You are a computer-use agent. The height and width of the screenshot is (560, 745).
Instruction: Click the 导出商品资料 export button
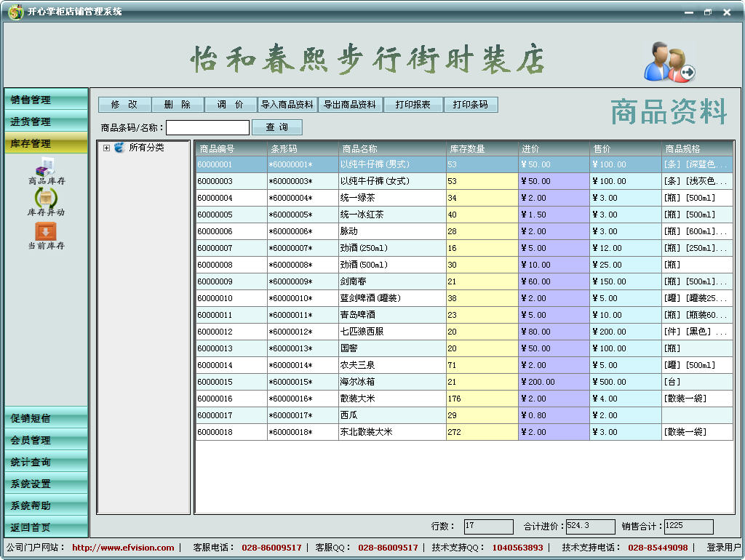click(350, 105)
